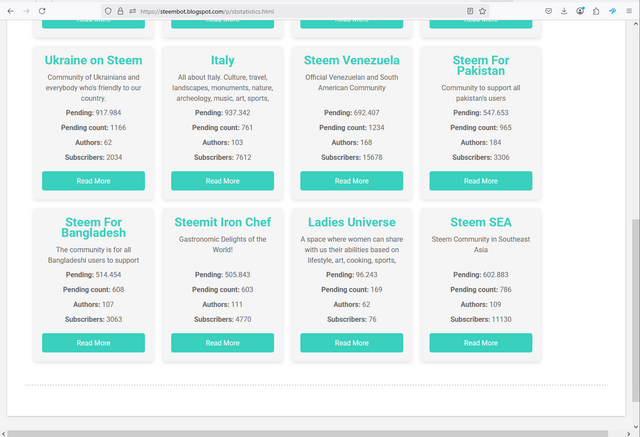Select text 'Pending count: 1234'

click(x=352, y=127)
